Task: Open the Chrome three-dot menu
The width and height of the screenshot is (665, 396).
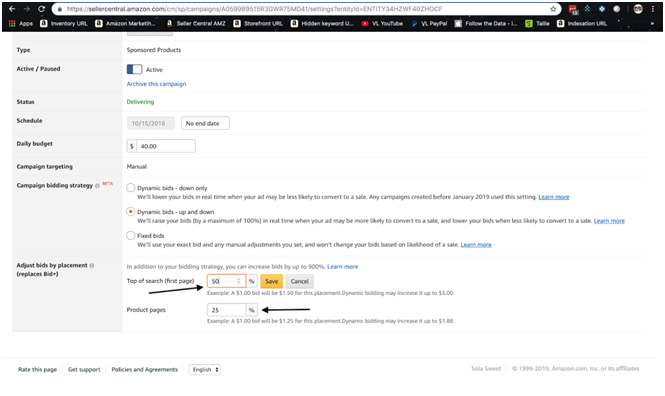Action: (x=653, y=9)
